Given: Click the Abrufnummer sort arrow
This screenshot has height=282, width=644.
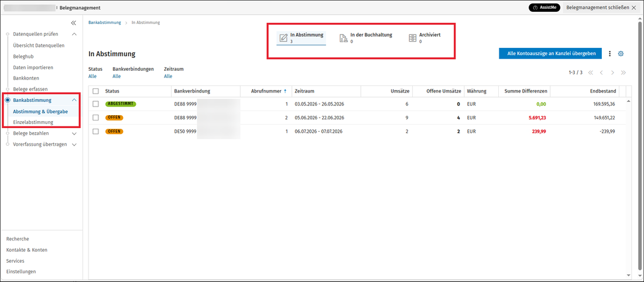Looking at the screenshot, I should pos(285,91).
